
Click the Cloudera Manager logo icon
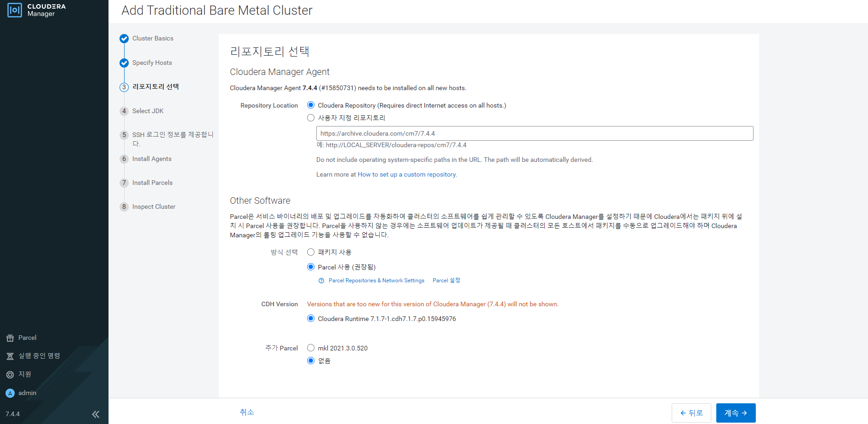(x=15, y=10)
